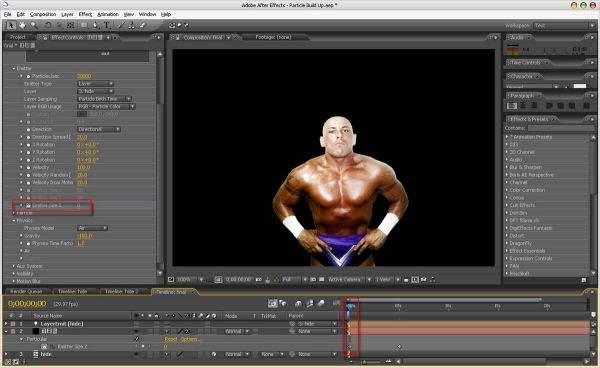
Task: Click the timeline current time 0;00;00;00
Action: point(27,304)
